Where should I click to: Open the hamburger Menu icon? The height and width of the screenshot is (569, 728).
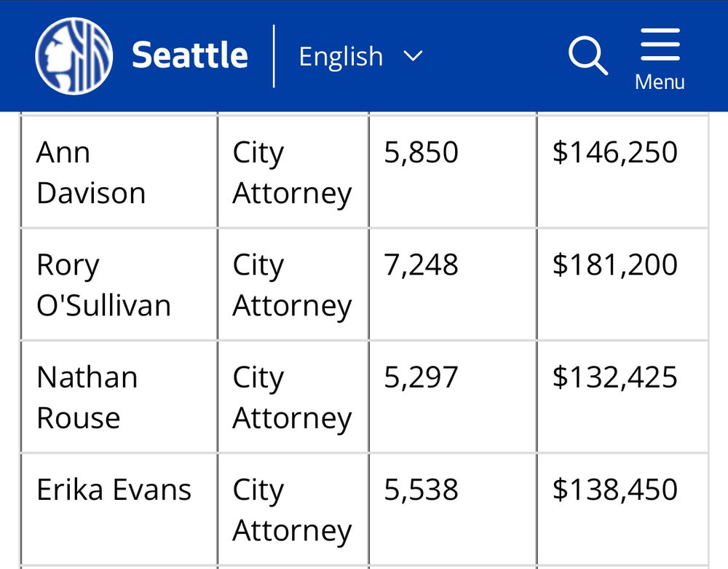(x=660, y=44)
